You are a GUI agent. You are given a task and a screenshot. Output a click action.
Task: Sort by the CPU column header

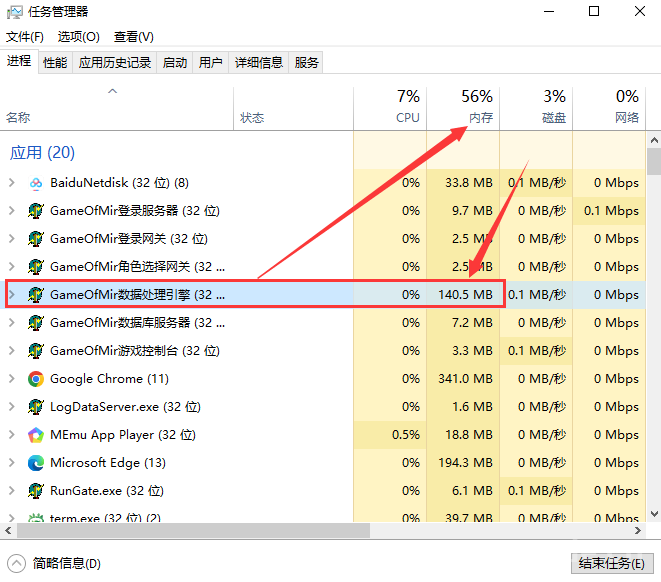390,109
